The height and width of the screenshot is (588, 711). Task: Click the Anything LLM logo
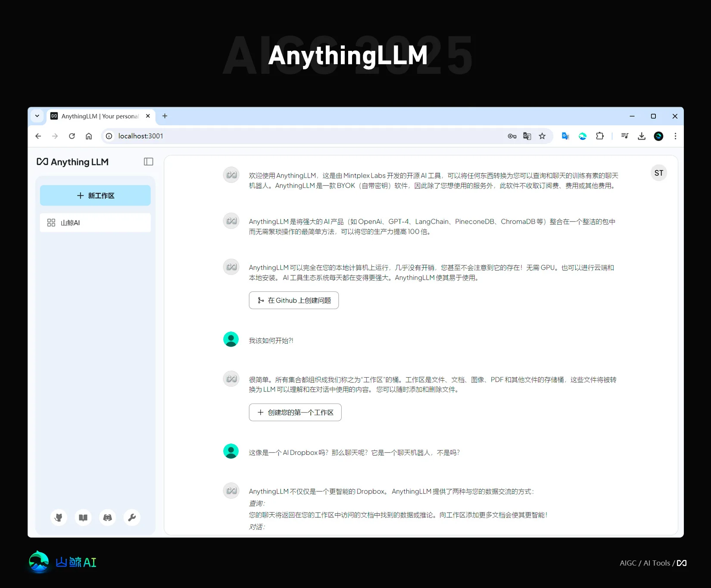(x=73, y=162)
